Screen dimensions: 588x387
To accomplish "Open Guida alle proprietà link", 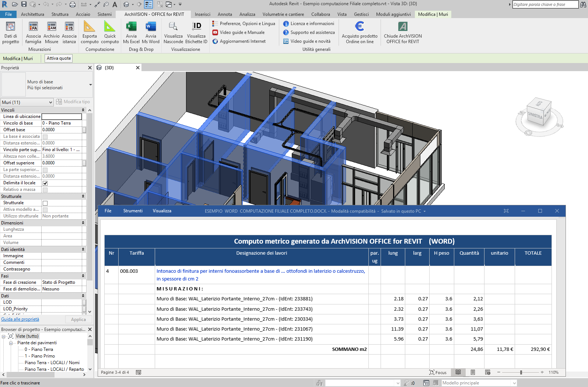I will [x=20, y=319].
